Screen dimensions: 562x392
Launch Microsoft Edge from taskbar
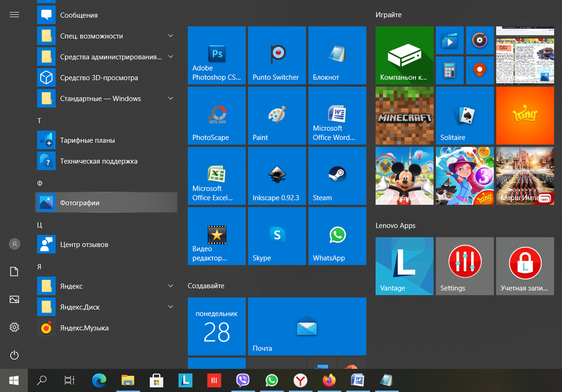(99, 380)
